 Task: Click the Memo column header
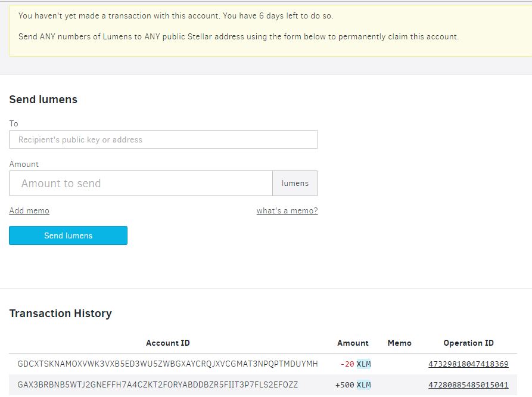399,343
